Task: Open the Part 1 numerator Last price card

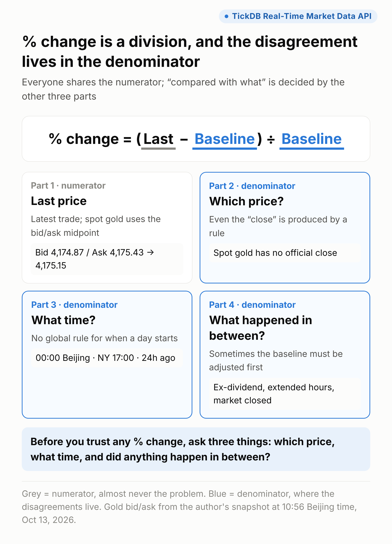Action: 107,227
